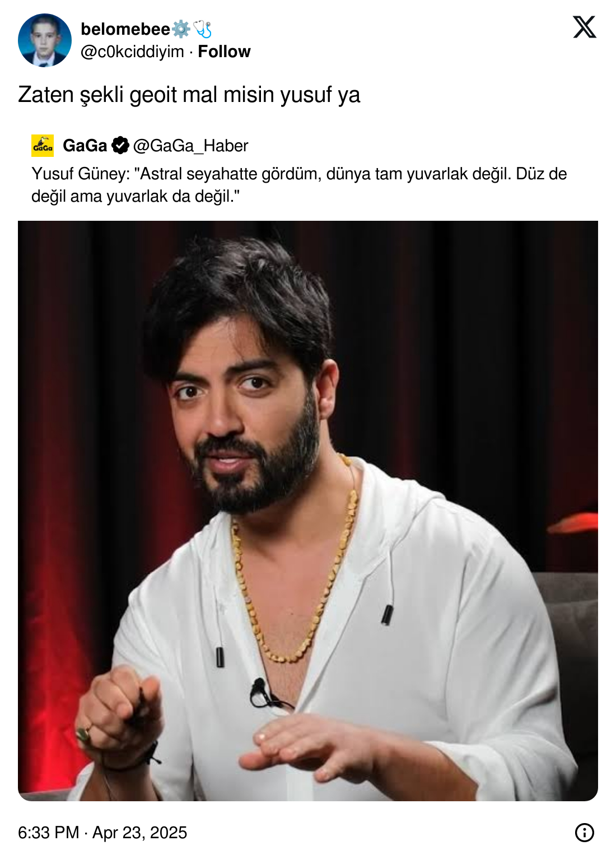Open the X logo link

pyautogui.click(x=585, y=27)
